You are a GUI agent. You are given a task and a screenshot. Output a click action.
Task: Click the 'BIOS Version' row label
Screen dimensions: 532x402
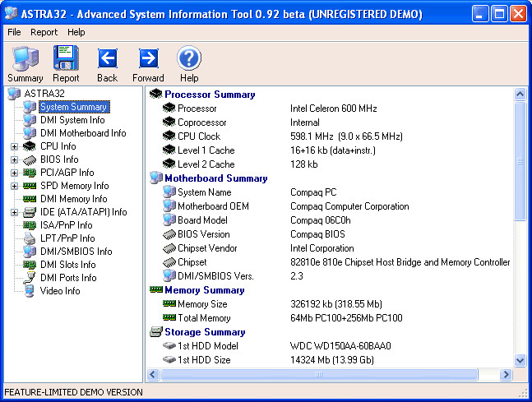[x=204, y=234]
